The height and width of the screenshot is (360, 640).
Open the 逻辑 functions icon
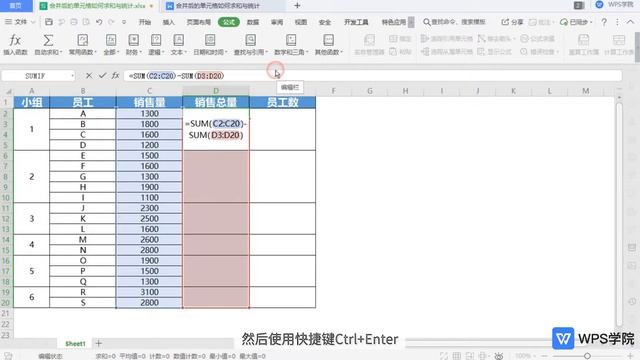[156, 40]
